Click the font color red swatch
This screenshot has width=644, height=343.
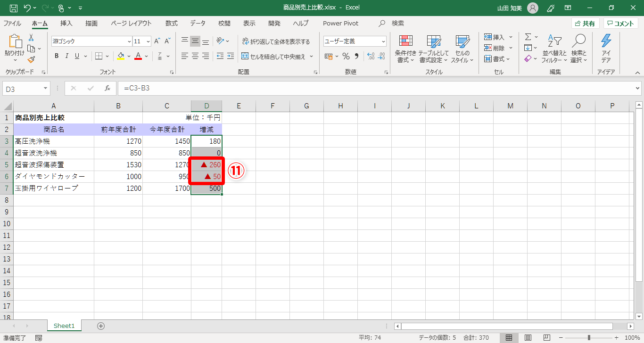point(138,57)
